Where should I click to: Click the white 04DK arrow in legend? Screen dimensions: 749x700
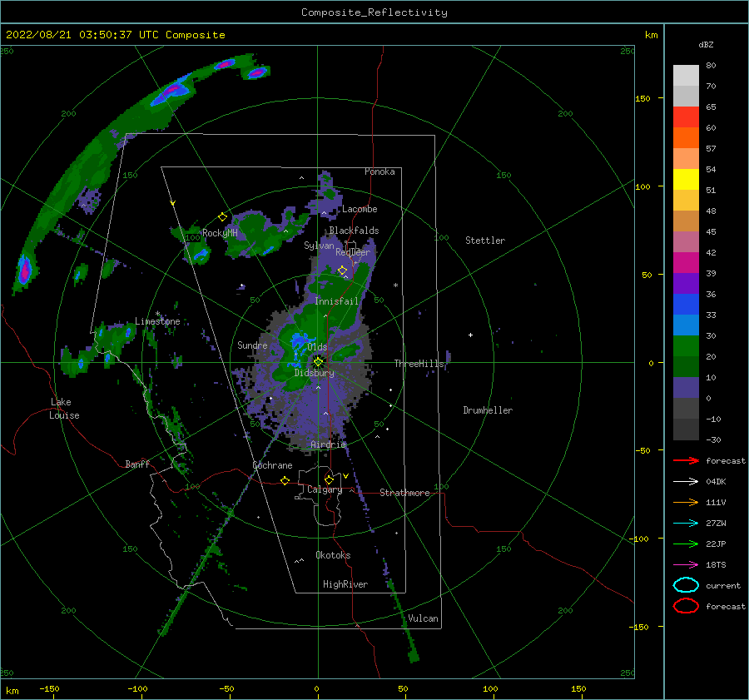(686, 481)
